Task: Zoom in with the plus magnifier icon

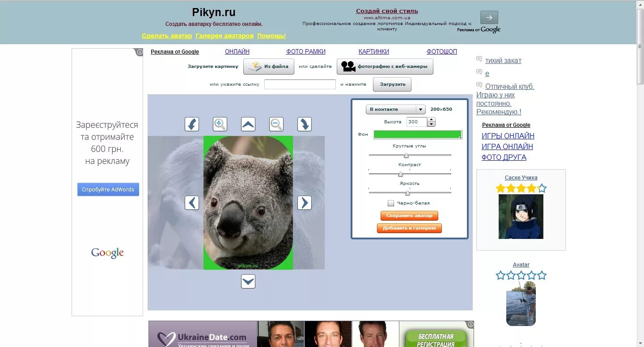Action: pyautogui.click(x=220, y=124)
